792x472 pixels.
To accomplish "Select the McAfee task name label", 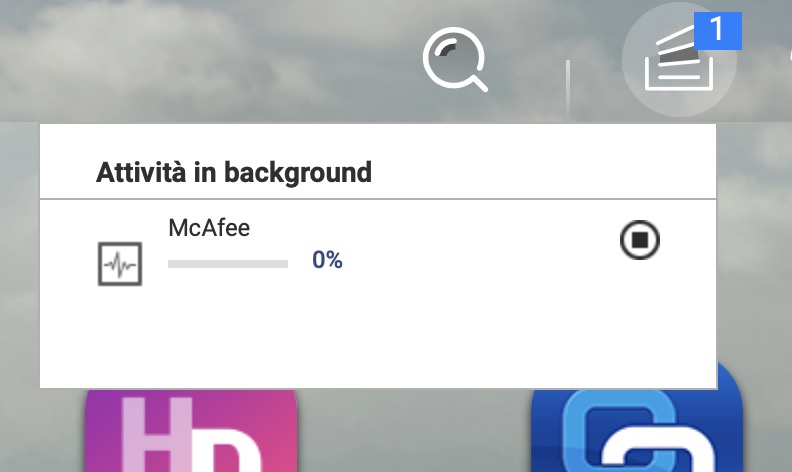I will coord(209,228).
